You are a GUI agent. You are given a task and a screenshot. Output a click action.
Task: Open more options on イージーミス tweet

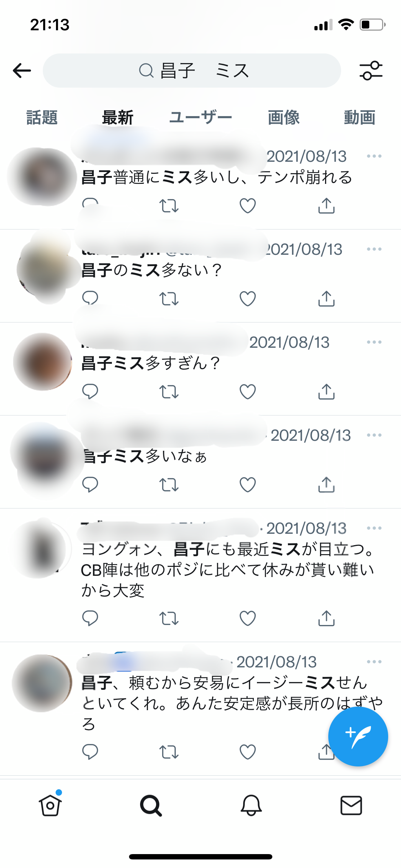point(374,662)
